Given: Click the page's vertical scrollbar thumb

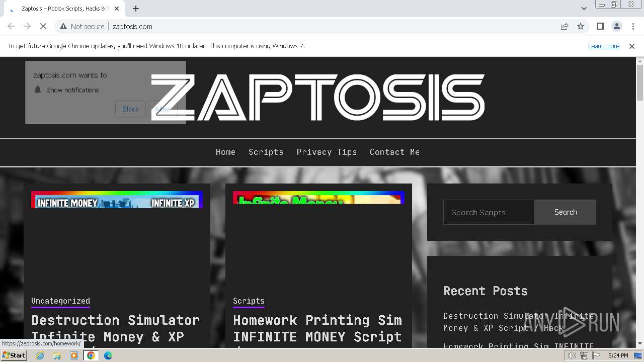Looking at the screenshot, I should [640, 83].
